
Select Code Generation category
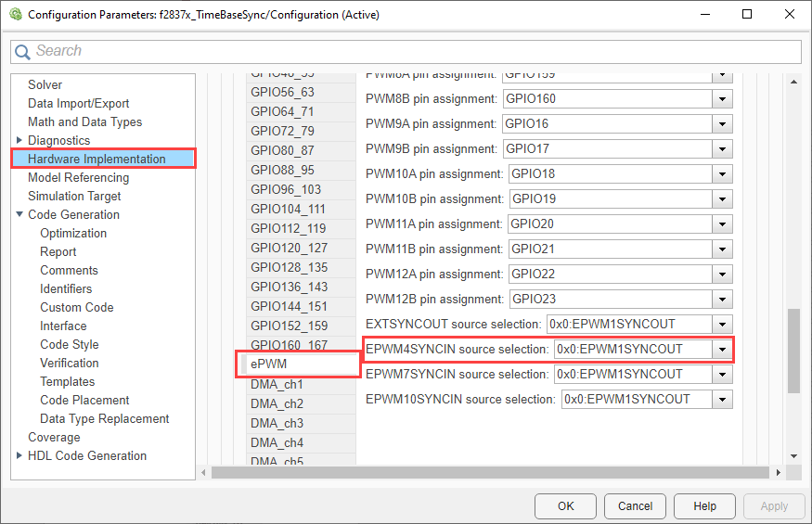click(x=73, y=214)
